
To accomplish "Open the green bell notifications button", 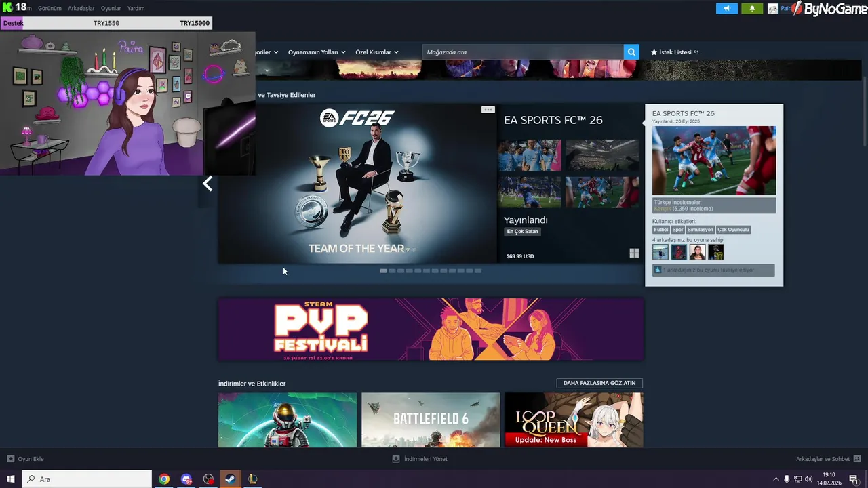I will coord(751,9).
